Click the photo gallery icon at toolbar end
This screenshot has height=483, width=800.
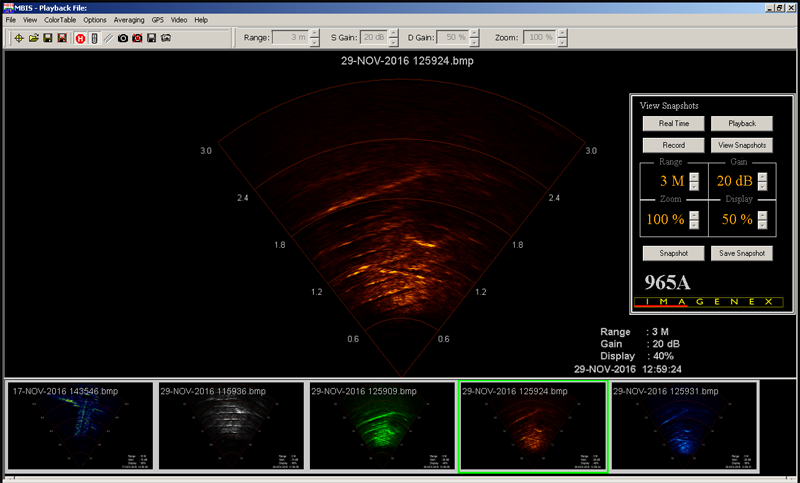165,38
